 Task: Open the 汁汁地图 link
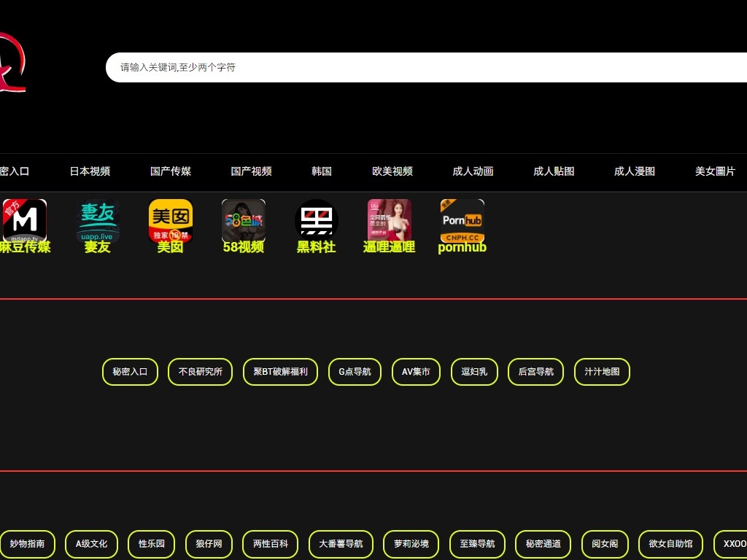tap(602, 372)
